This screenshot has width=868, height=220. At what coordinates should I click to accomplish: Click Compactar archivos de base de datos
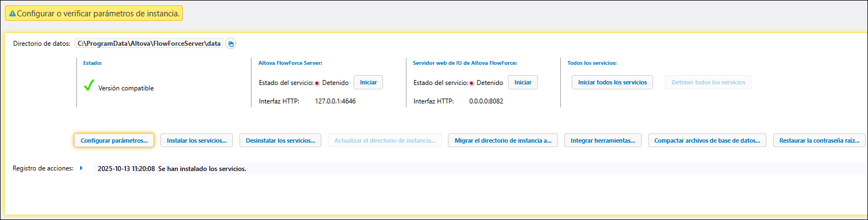tap(707, 140)
